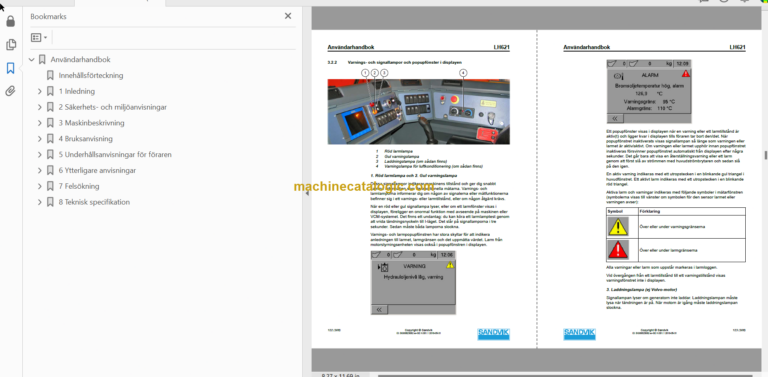Click the vertical scrollbar of the document
The height and width of the screenshot is (377, 768).
pyautogui.click(x=765, y=155)
